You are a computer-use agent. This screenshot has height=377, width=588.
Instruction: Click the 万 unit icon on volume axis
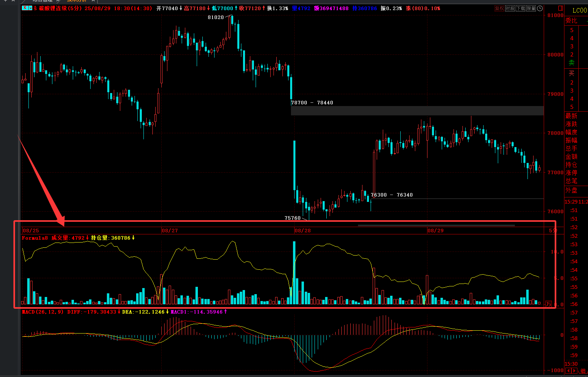click(x=549, y=304)
